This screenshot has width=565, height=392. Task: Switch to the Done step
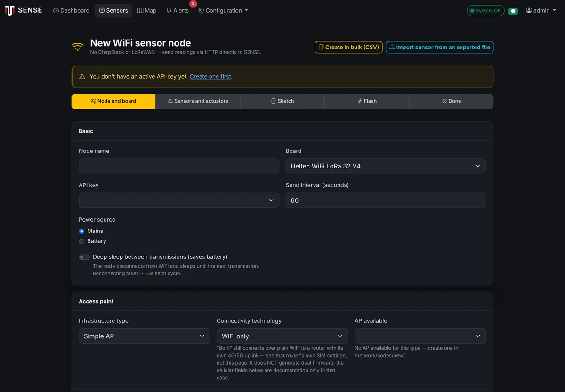452,101
